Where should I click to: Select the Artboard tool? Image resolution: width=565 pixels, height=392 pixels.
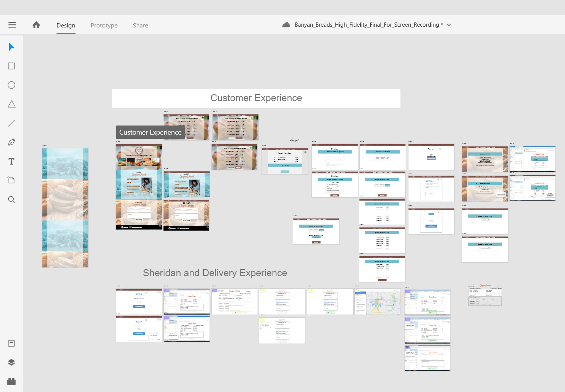pyautogui.click(x=11, y=180)
